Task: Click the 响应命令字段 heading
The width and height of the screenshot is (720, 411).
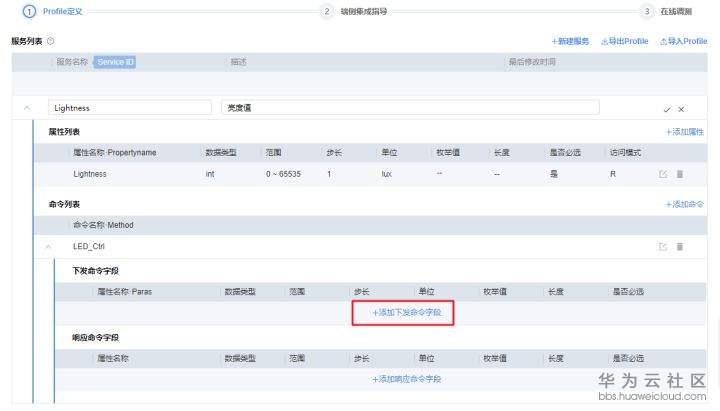Action: [x=95, y=338]
